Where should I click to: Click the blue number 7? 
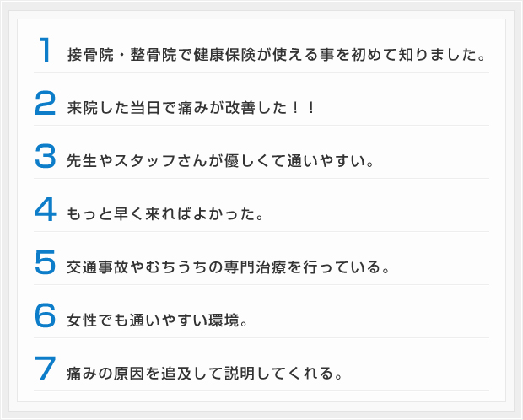[45, 369]
